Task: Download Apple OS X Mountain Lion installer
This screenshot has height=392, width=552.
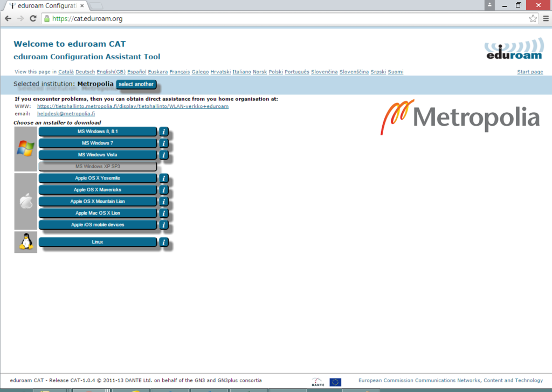Action: click(98, 202)
